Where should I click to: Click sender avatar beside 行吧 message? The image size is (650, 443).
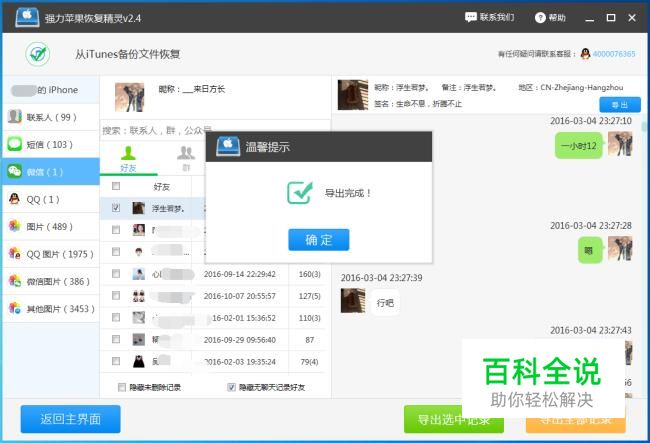(353, 300)
